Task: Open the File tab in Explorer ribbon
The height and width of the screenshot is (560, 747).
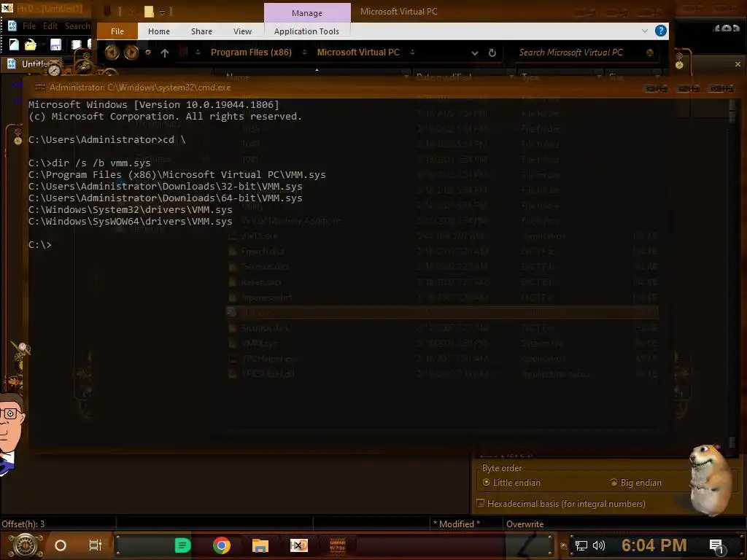Action: tap(117, 31)
